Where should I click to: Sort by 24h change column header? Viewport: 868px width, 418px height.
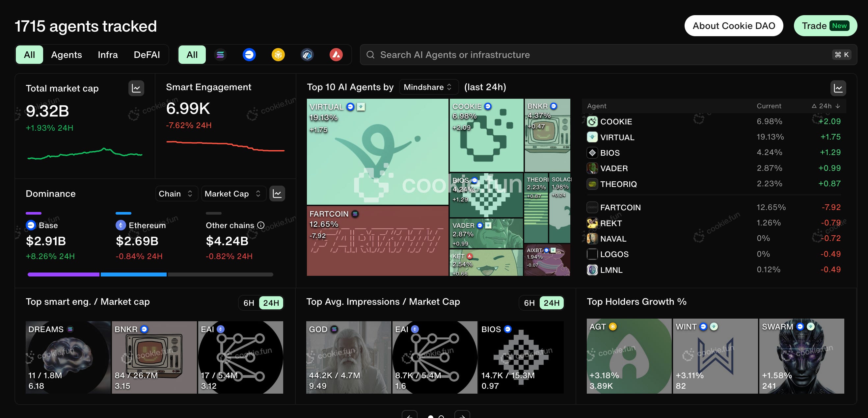pos(826,106)
